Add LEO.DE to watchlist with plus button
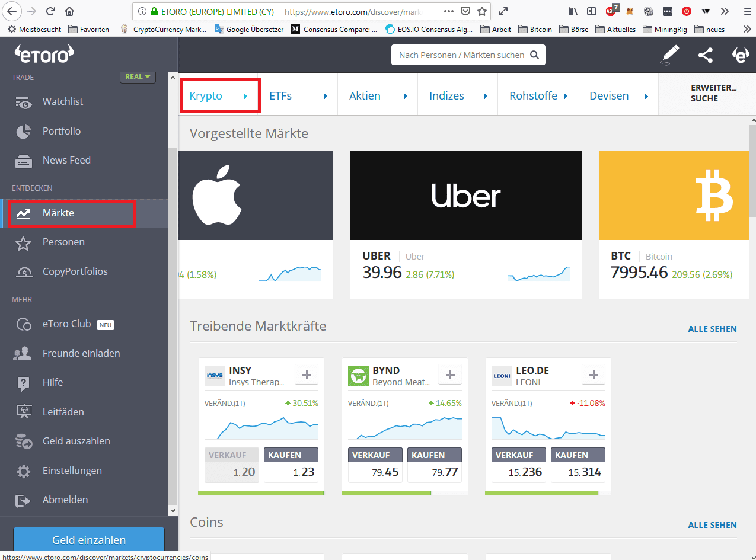 coord(594,375)
